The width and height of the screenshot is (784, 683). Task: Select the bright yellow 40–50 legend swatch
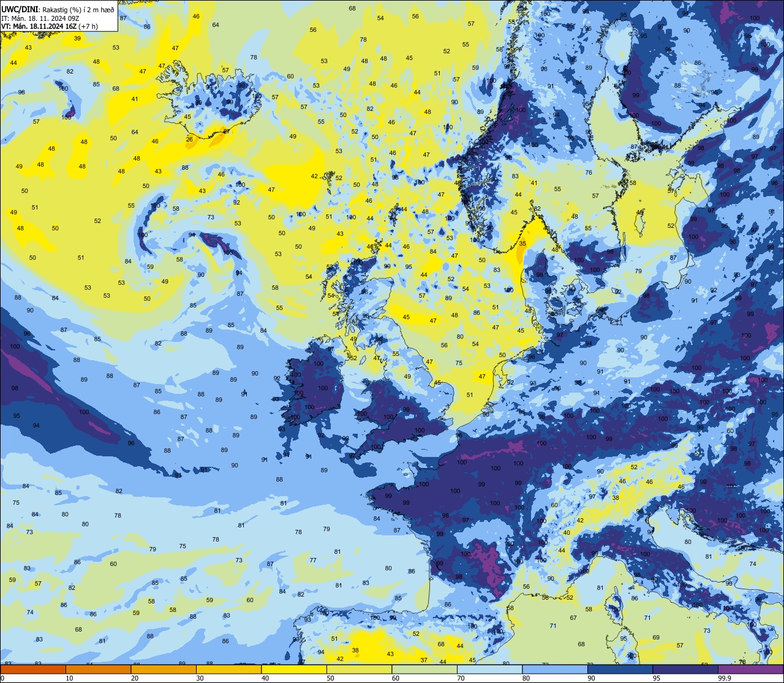coord(294,669)
